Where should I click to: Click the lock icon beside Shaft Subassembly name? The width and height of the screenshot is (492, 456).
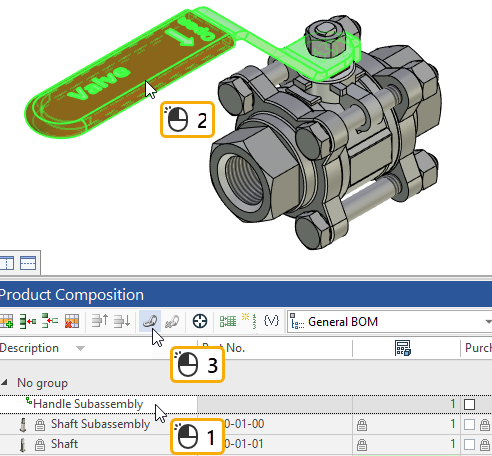pyautogui.click(x=40, y=425)
